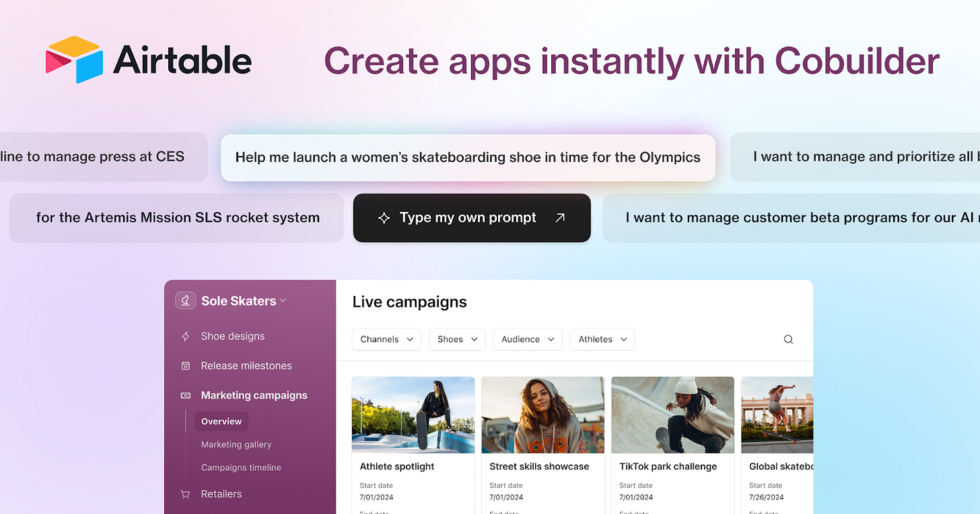This screenshot has width=980, height=514.
Task: Click the sparkle icon on Type my own prompt
Action: [x=384, y=218]
